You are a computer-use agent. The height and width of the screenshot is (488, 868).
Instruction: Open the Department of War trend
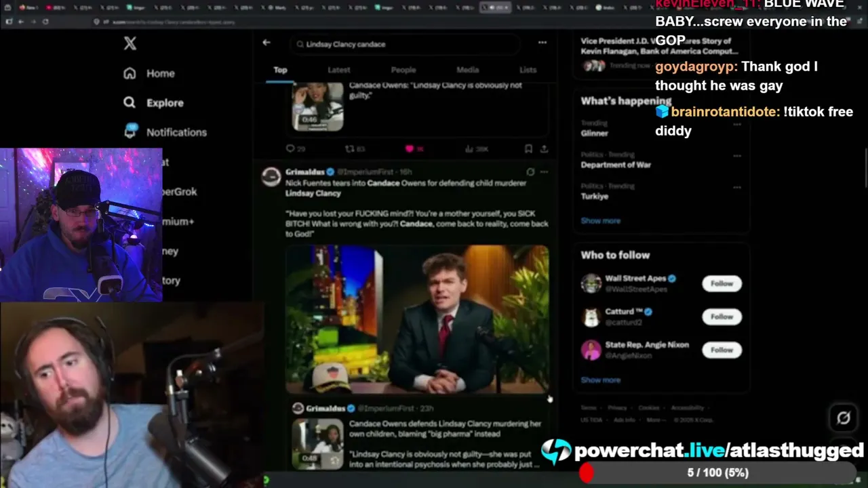[616, 165]
